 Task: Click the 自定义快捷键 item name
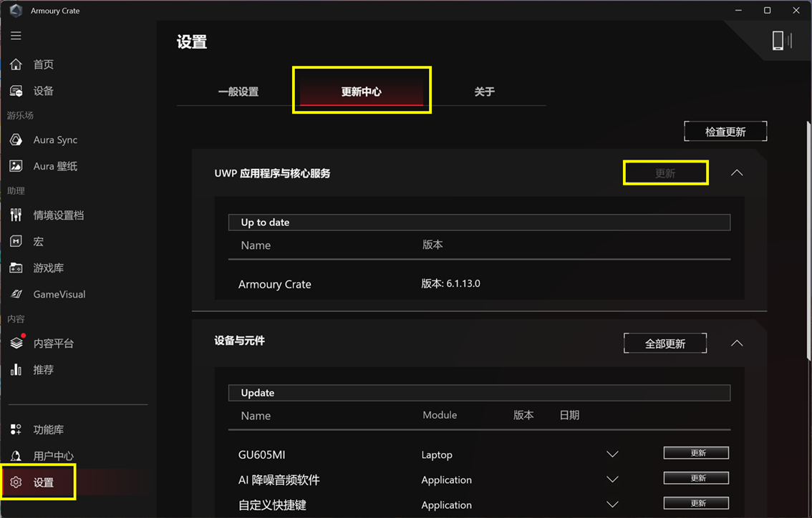click(272, 505)
